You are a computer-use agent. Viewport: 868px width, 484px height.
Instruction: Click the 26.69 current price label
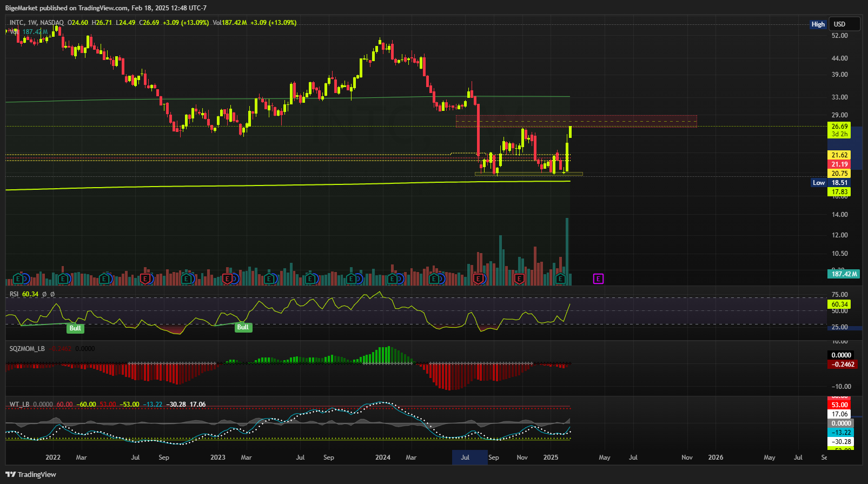click(839, 127)
